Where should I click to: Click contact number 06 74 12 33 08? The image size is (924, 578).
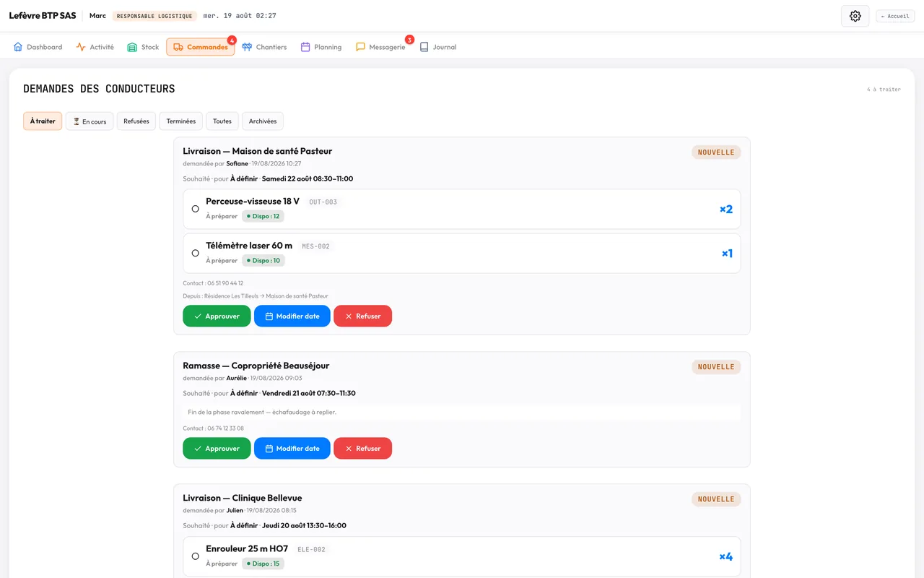[225, 428]
